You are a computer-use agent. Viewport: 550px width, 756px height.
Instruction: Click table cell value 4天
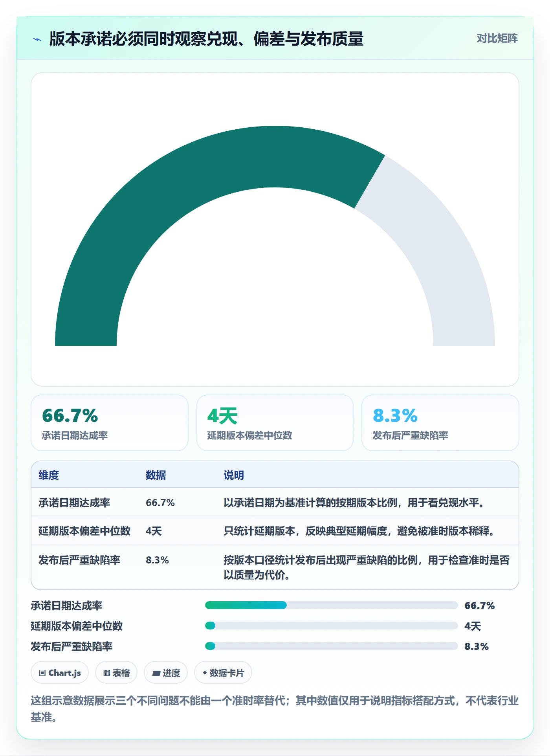pyautogui.click(x=154, y=531)
